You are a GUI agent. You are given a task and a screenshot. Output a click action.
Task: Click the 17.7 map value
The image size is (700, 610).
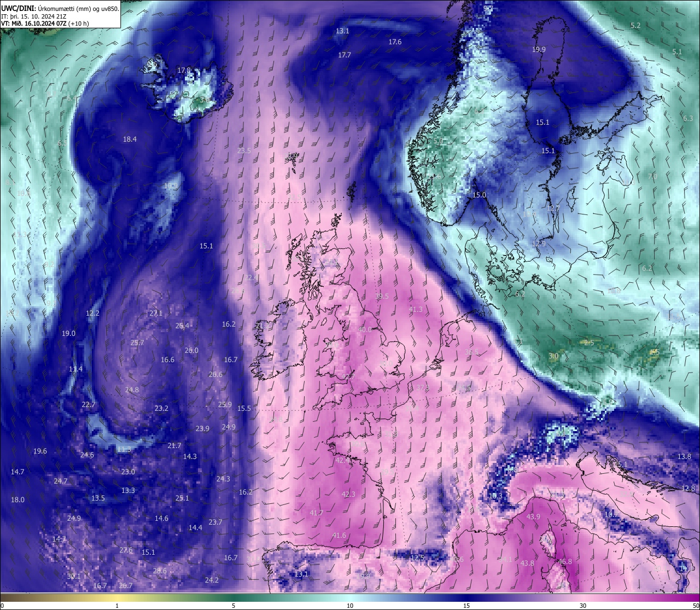point(345,55)
